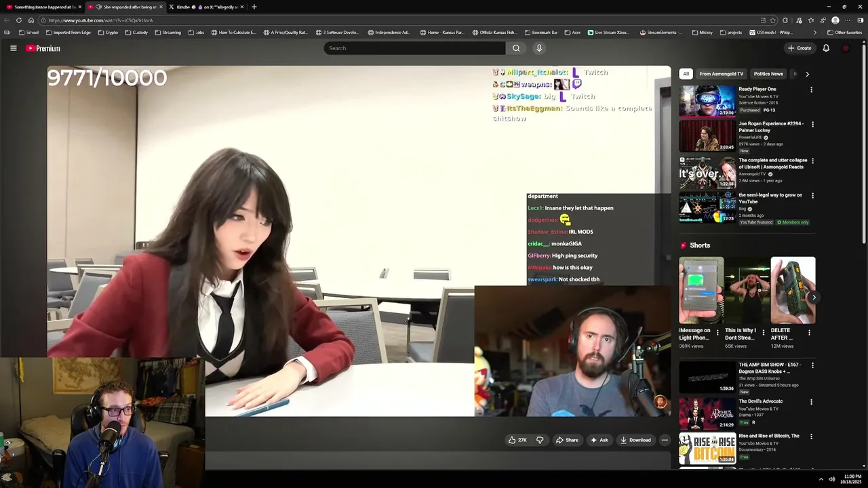The image size is (868, 488).
Task: Go to browser home page
Action: (31, 20)
